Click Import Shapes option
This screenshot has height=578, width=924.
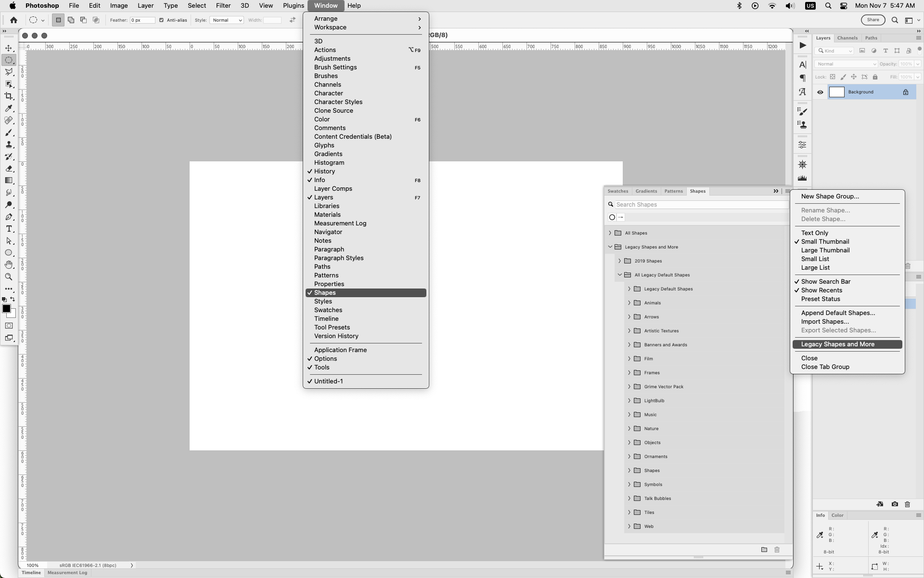(825, 321)
